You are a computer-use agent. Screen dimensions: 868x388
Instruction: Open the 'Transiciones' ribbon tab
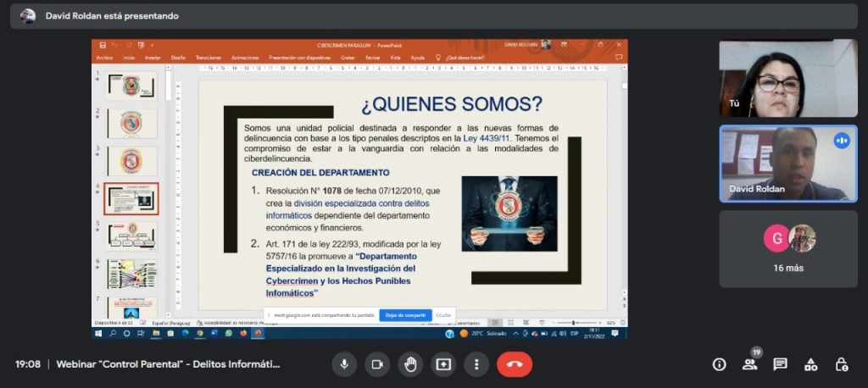pyautogui.click(x=209, y=58)
